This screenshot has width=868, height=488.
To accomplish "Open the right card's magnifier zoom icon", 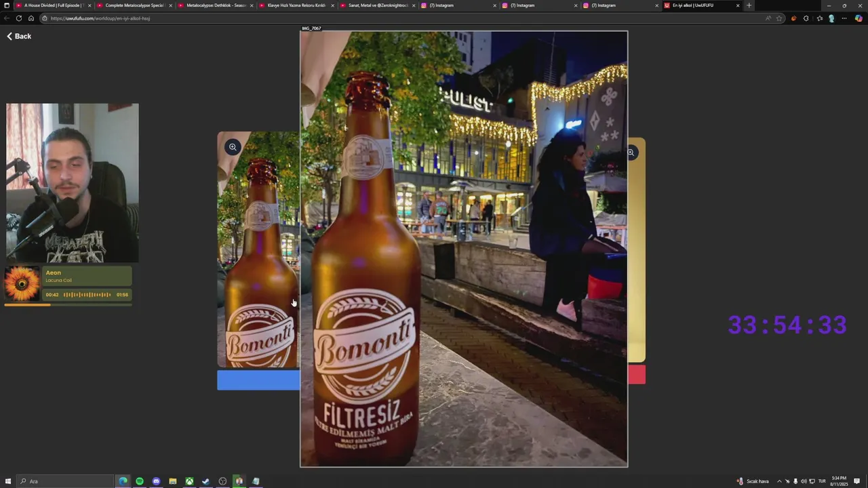I will pos(631,152).
